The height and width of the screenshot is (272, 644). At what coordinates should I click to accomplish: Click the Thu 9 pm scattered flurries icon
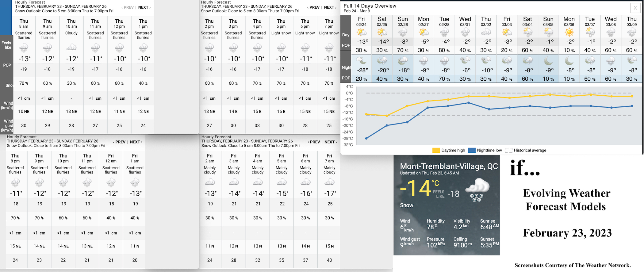pyautogui.click(x=39, y=182)
